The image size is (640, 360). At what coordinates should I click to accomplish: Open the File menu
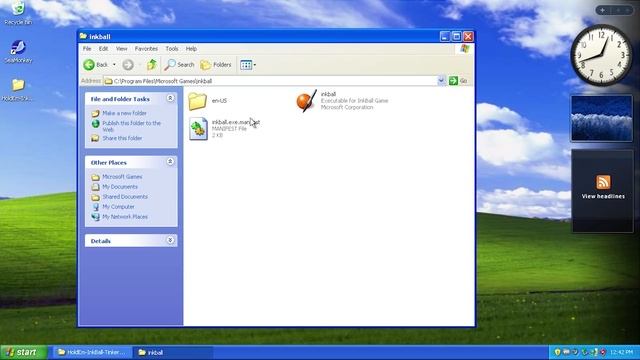(87, 49)
